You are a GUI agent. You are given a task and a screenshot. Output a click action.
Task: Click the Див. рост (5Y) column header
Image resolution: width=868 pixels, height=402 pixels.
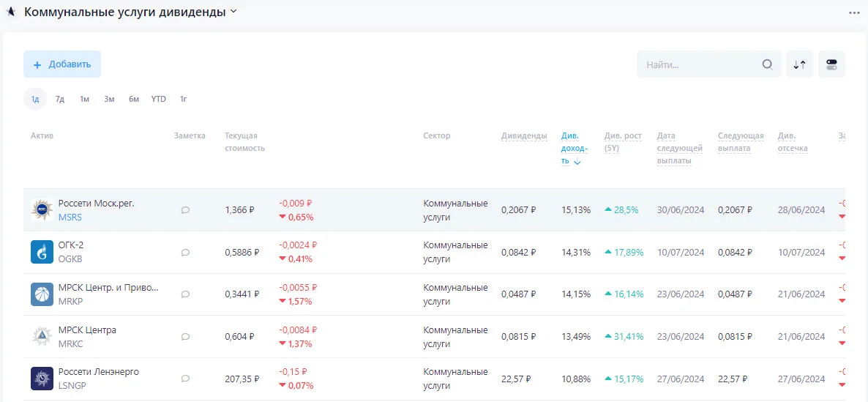pos(623,142)
